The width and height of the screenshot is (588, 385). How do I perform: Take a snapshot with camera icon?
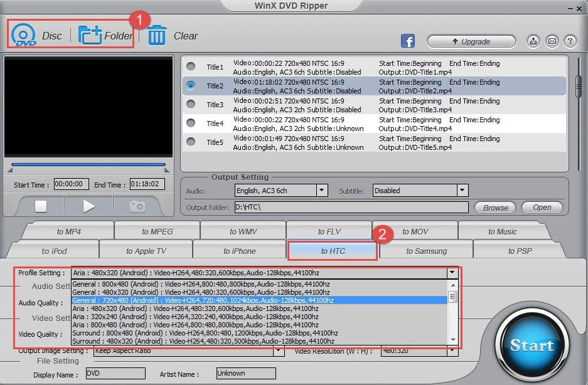[137, 206]
